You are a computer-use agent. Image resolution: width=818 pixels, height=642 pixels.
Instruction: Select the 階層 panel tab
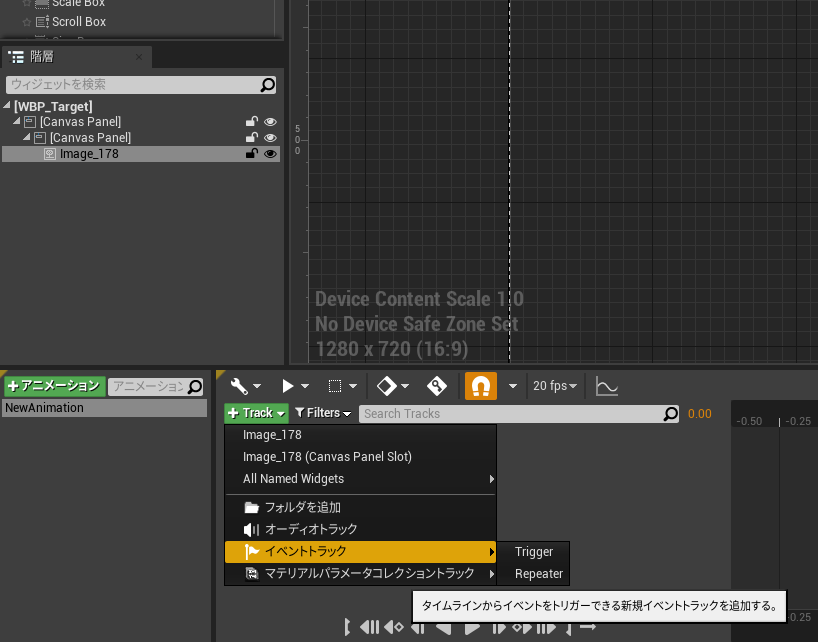(x=77, y=57)
